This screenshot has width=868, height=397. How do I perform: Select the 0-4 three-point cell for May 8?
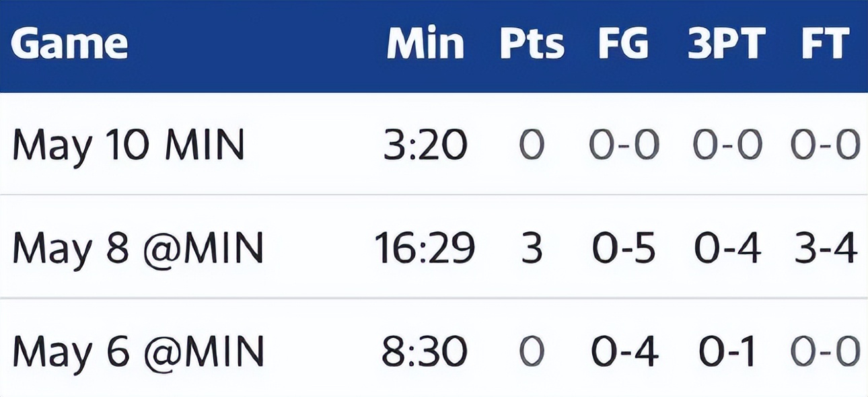tap(728, 248)
